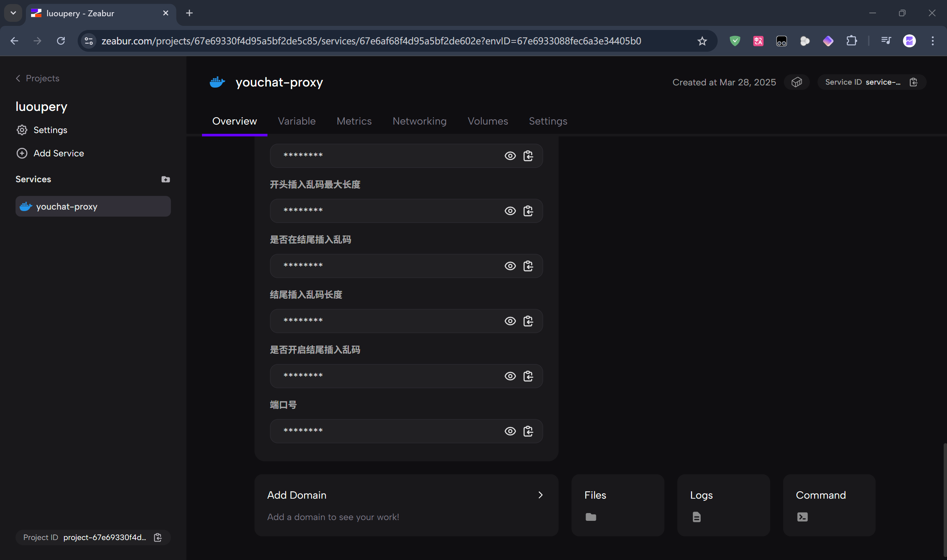This screenshot has width=947, height=560.
Task: Click the cube icon near creation date
Action: [796, 82]
